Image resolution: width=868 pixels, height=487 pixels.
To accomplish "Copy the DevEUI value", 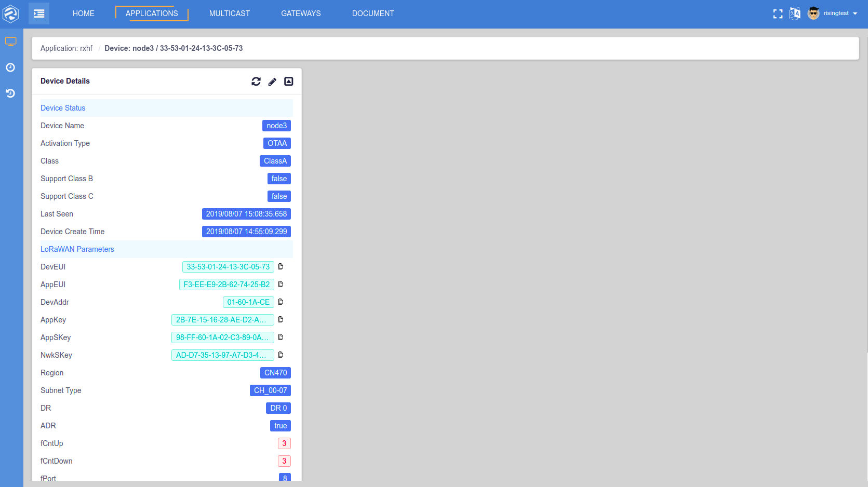I will (x=281, y=267).
